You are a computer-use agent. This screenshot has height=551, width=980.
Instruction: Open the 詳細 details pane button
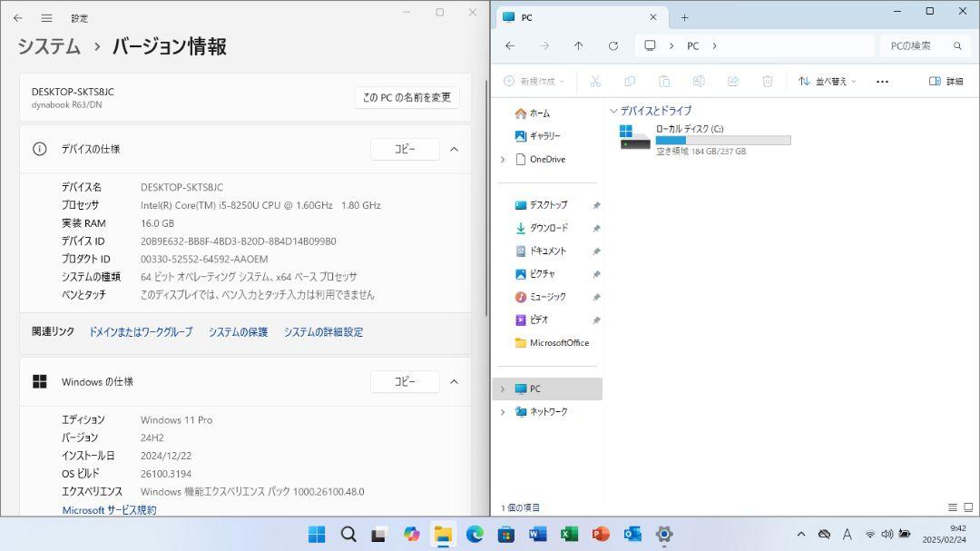(x=946, y=82)
